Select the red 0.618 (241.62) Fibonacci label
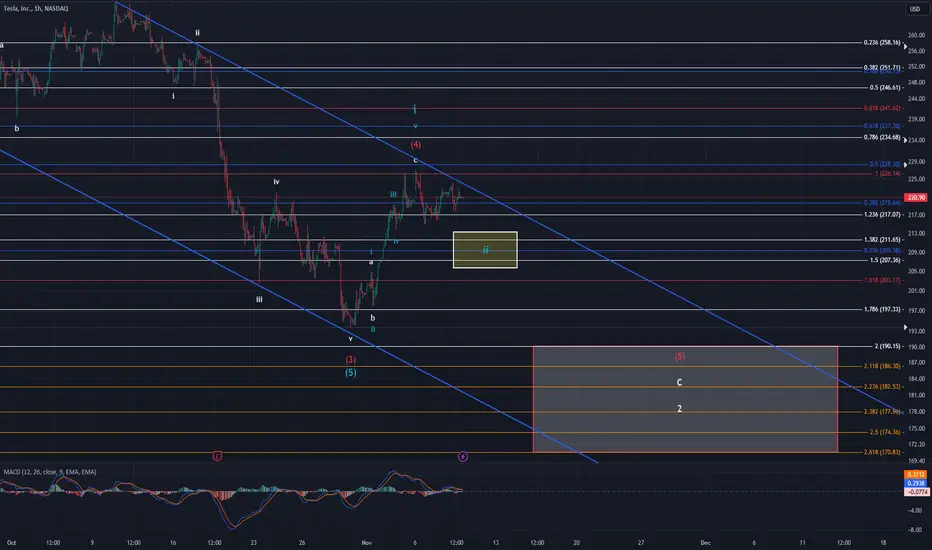The width and height of the screenshot is (932, 550). 882,108
